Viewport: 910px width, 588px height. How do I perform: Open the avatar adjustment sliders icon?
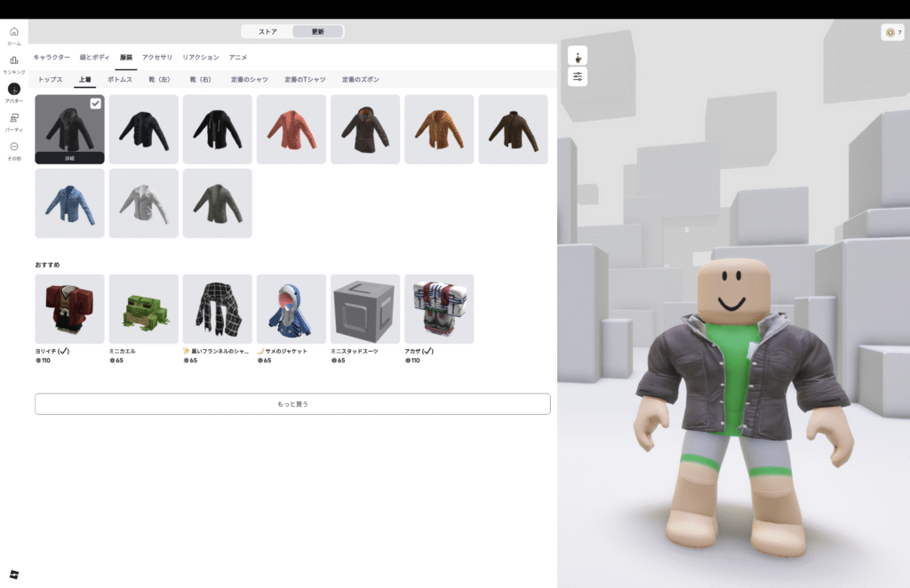[x=578, y=77]
